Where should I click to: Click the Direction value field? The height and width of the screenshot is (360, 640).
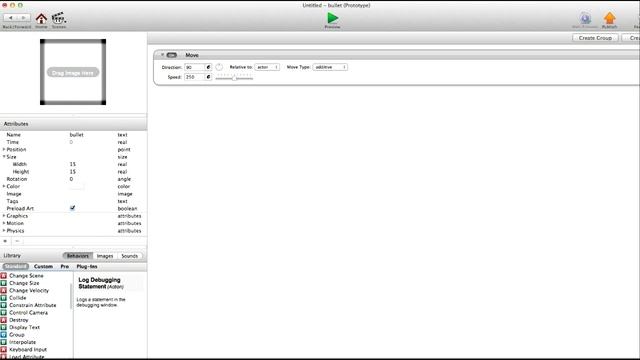tap(194, 67)
